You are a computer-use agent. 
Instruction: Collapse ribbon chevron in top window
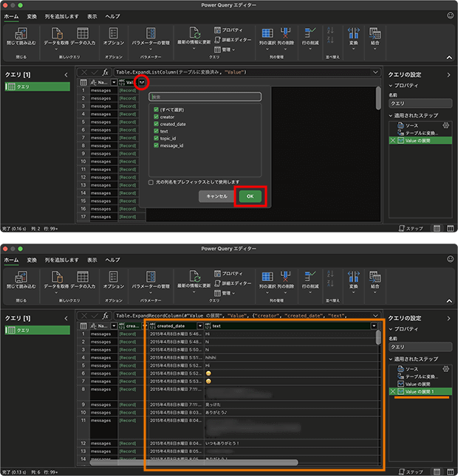(x=449, y=58)
